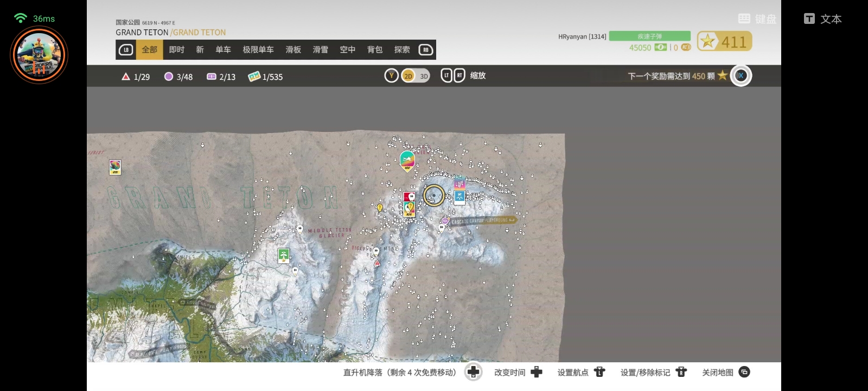Open the 极限单车 tab
The height and width of the screenshot is (391, 868).
click(x=258, y=50)
